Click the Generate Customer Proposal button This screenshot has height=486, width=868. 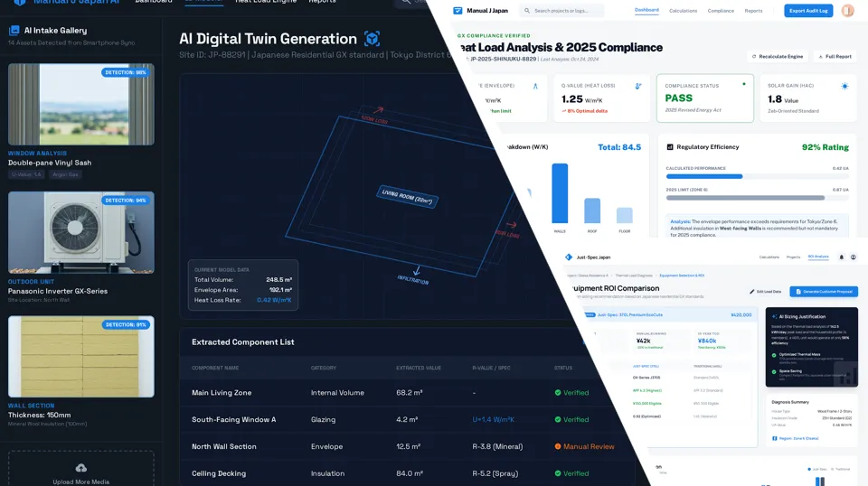pyautogui.click(x=824, y=292)
